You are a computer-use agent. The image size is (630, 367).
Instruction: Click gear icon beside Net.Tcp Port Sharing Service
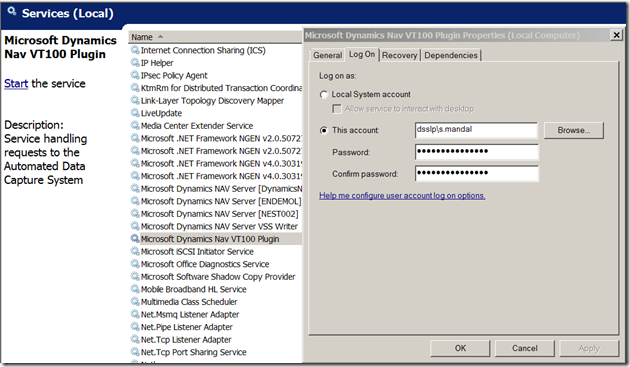coord(135,352)
